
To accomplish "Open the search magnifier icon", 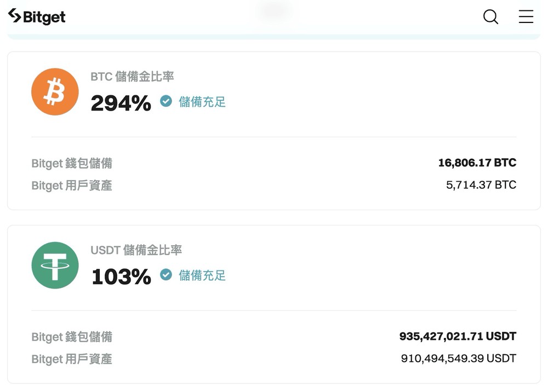I will 490,16.
